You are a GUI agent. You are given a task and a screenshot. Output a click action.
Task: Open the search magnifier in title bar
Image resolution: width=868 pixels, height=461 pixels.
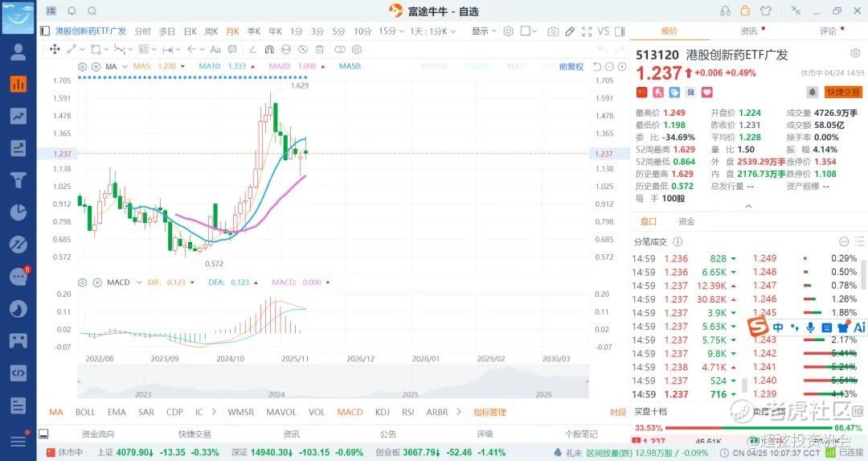[92, 11]
